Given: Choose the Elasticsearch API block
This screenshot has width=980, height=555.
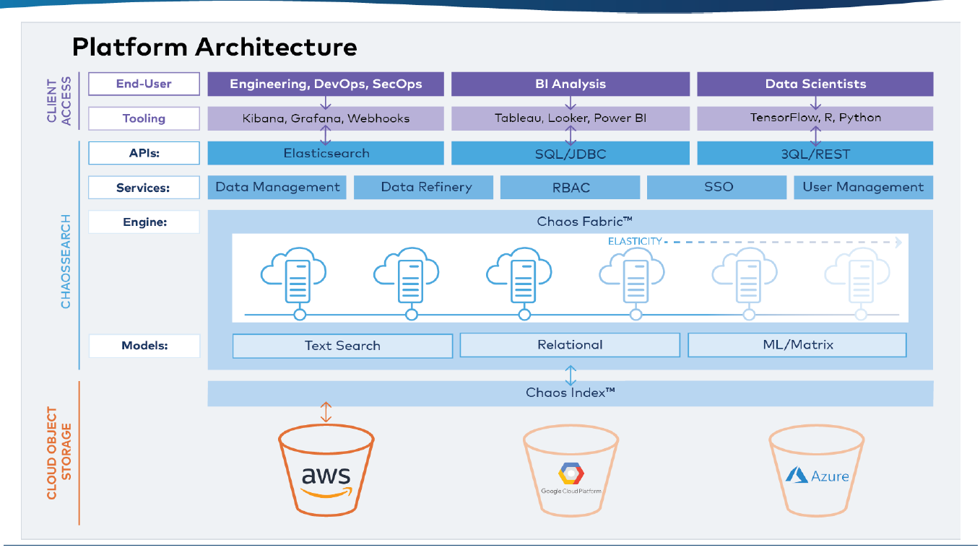Looking at the screenshot, I should pyautogui.click(x=326, y=153).
